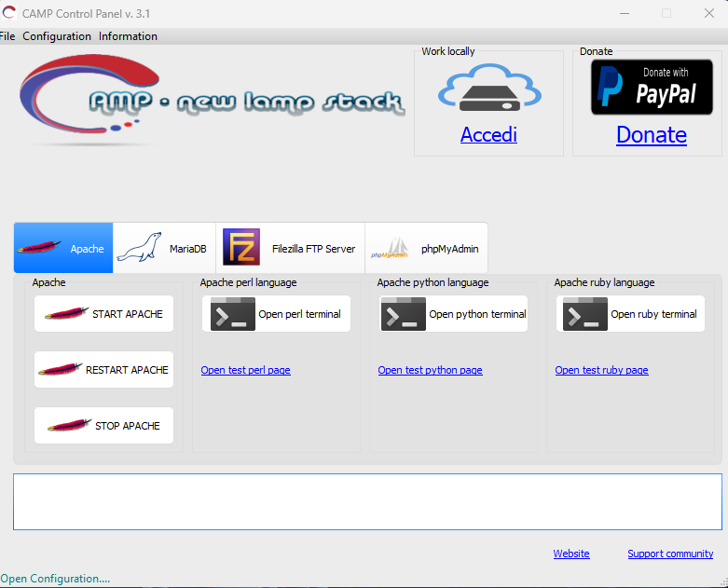Select the Apache tab

(x=63, y=249)
